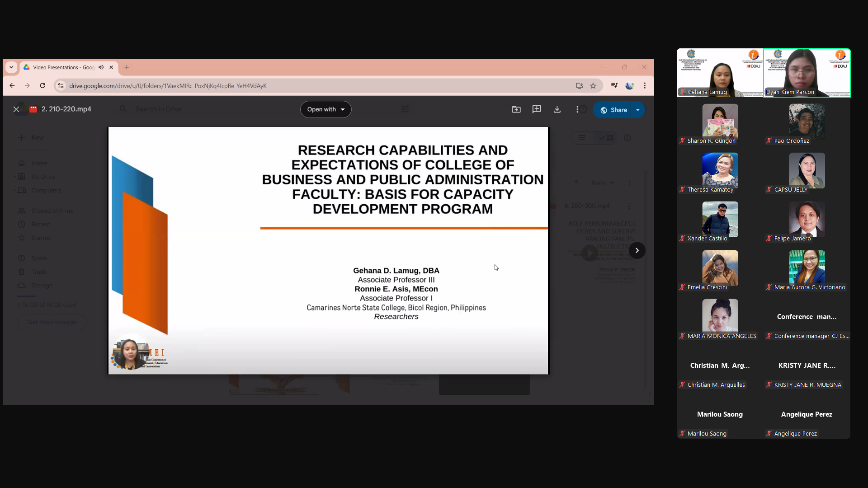Click the download icon in preview toolbar

[x=557, y=109]
